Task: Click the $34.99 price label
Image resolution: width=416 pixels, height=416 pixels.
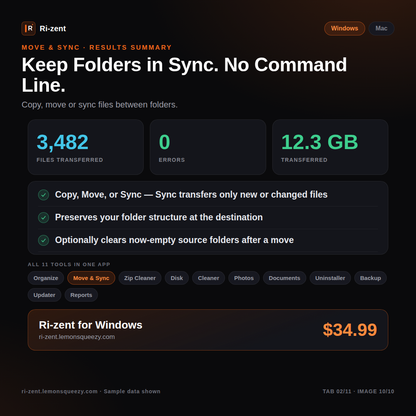Action: coord(350,330)
